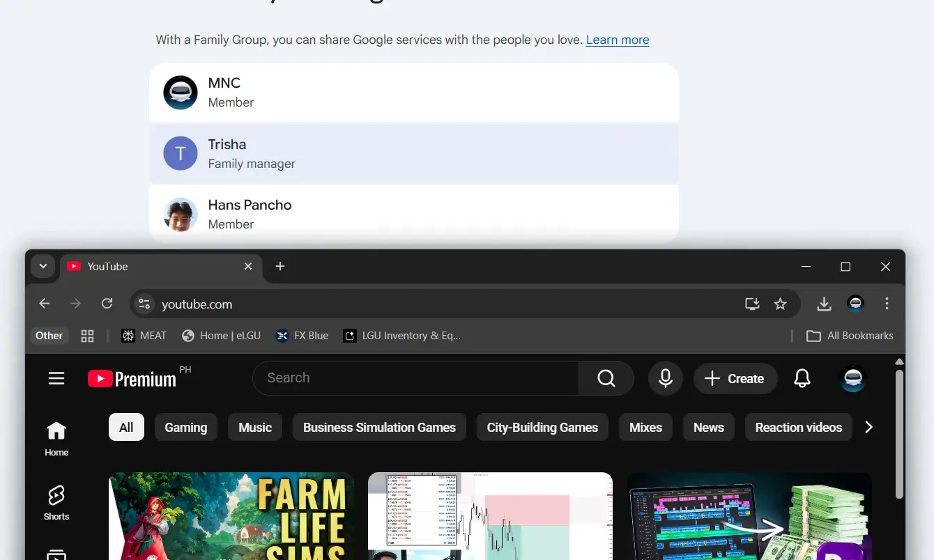Maximize the Chrome window
The height and width of the screenshot is (560, 934).
point(845,266)
